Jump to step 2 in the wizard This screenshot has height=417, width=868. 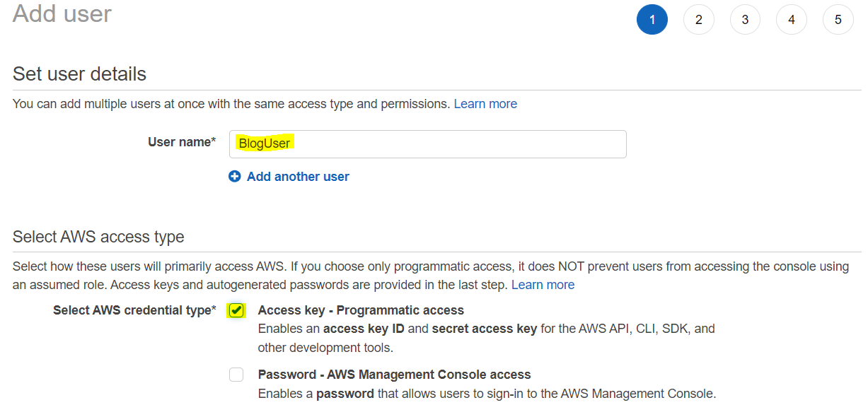click(x=698, y=20)
